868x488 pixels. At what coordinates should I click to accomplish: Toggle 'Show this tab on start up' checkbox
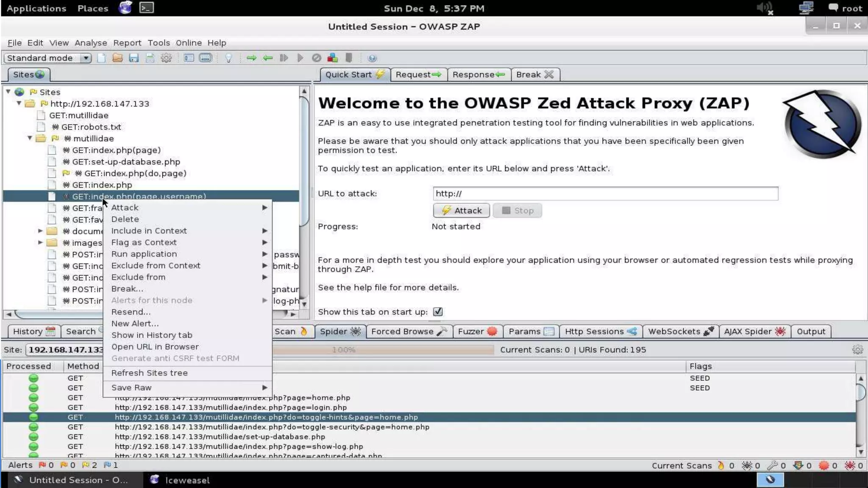click(438, 312)
